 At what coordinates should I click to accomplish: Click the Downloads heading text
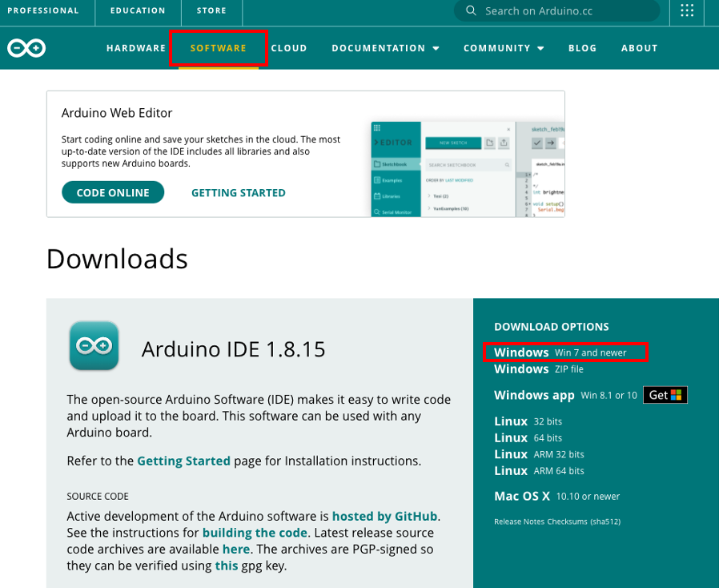(x=117, y=259)
